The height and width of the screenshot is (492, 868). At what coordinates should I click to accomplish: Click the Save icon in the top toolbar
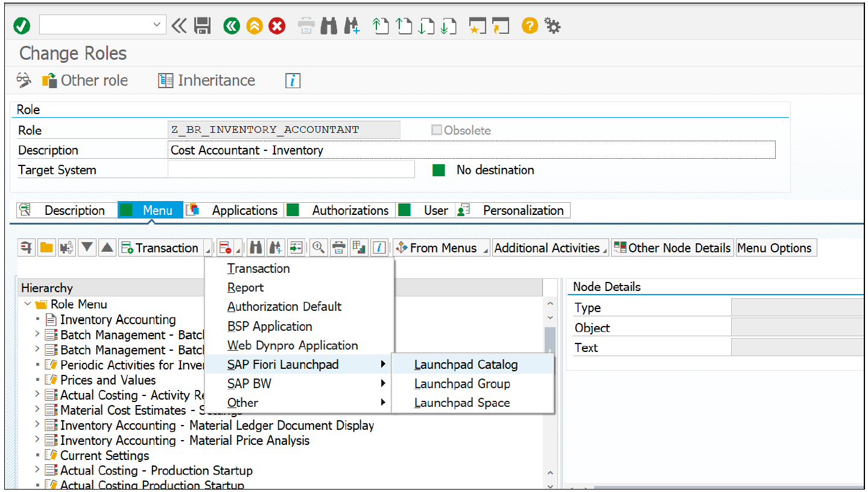pos(202,25)
